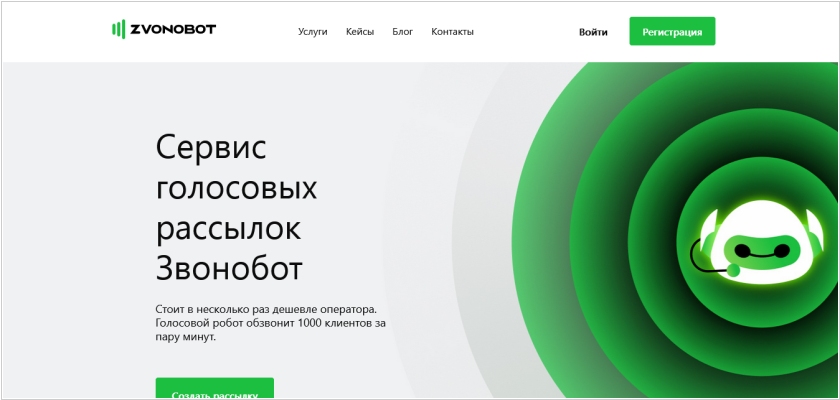Go to the Блог page
The height and width of the screenshot is (400, 840).
402,32
